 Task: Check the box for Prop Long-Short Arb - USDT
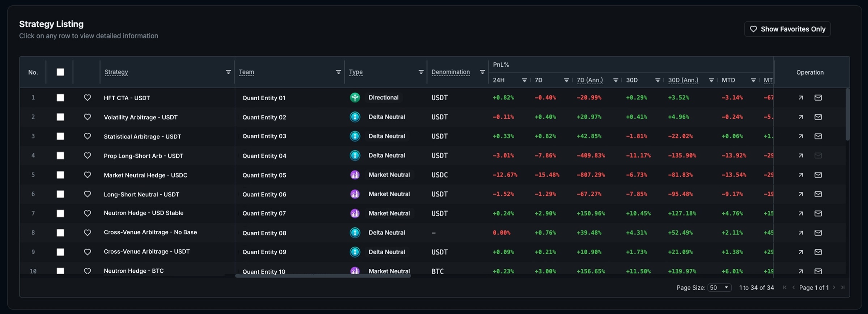(60, 156)
